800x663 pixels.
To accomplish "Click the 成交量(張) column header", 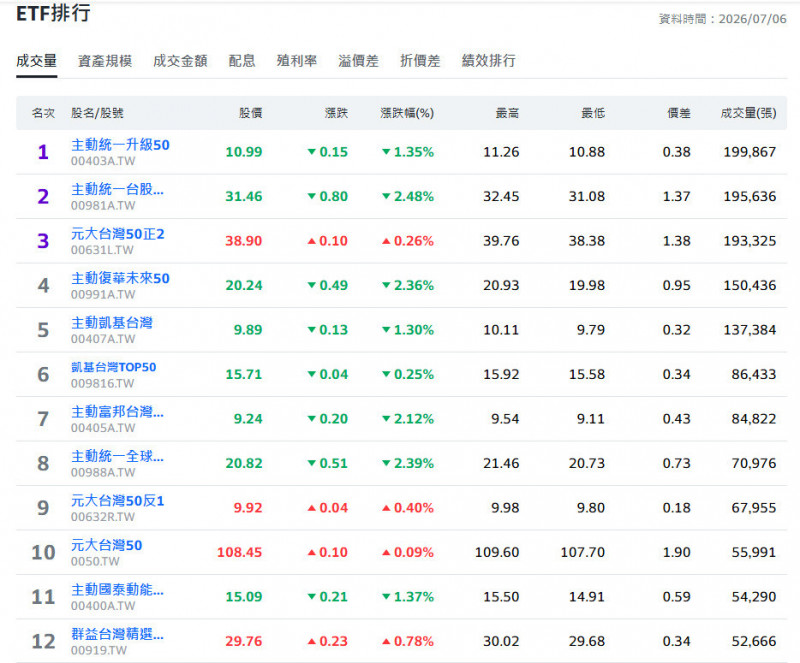I will tap(748, 113).
